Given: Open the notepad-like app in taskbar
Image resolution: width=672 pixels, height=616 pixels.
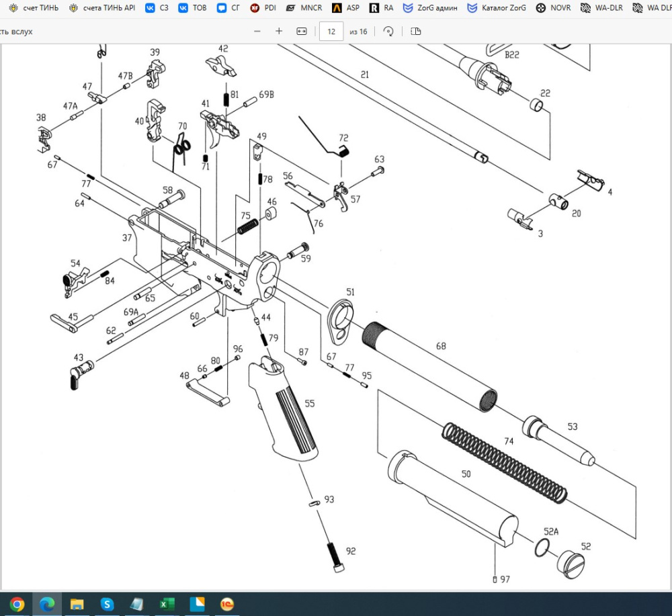Looking at the screenshot, I should point(136,605).
